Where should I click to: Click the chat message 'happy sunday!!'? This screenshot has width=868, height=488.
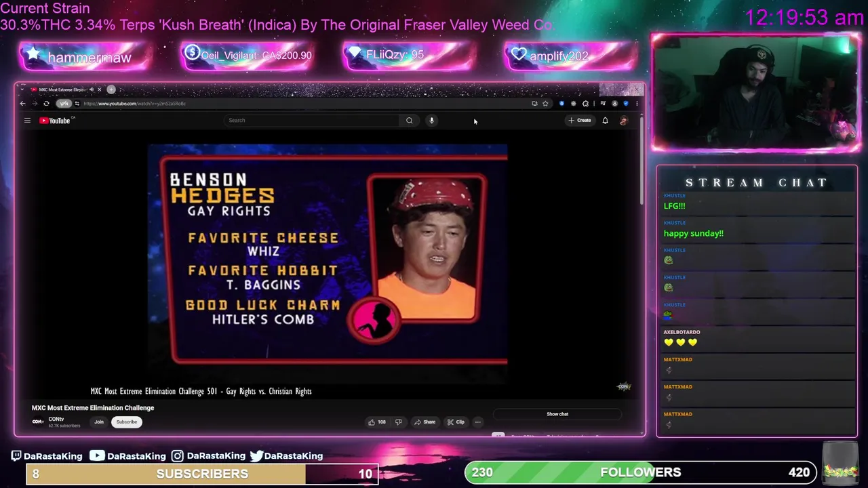(x=693, y=234)
